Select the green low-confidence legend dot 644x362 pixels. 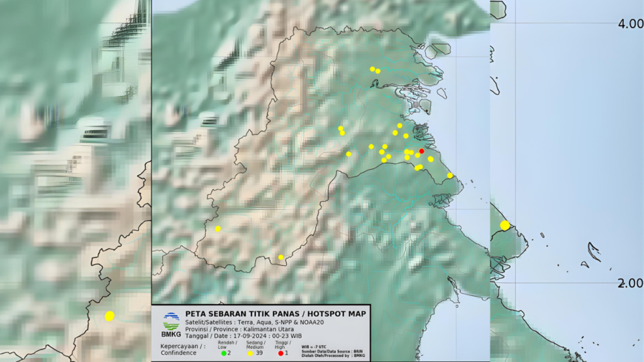(223, 353)
